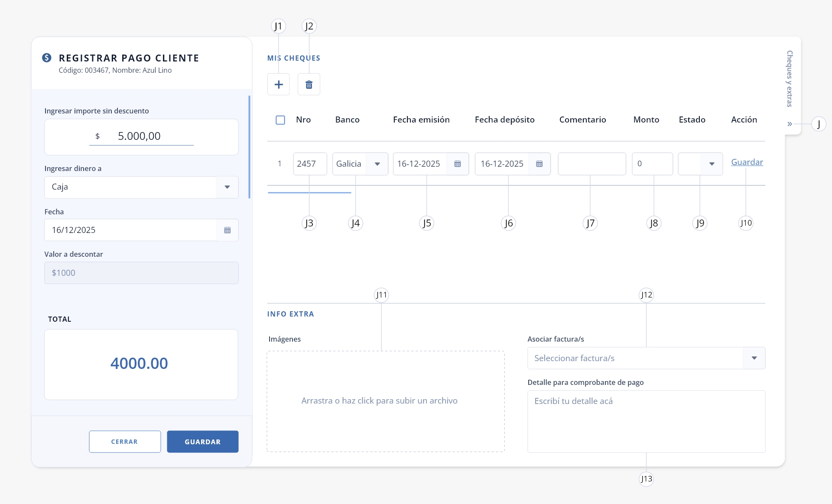Open the Estado dropdown in row 1
The image size is (832, 504).
coord(712,164)
